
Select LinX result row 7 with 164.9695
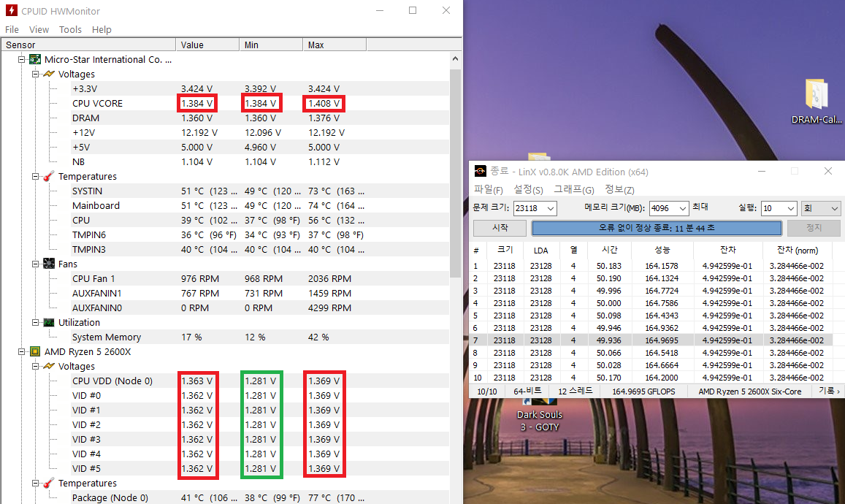point(652,340)
